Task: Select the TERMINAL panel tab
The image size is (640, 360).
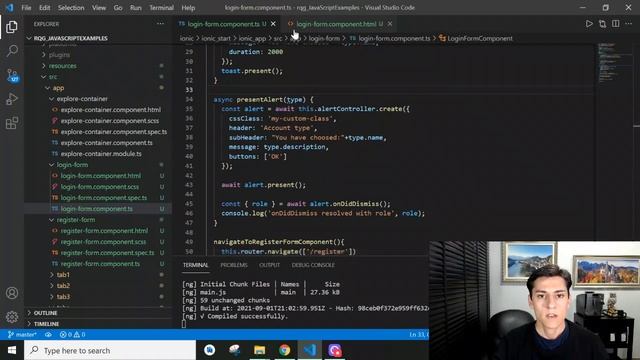Action: 196,265
